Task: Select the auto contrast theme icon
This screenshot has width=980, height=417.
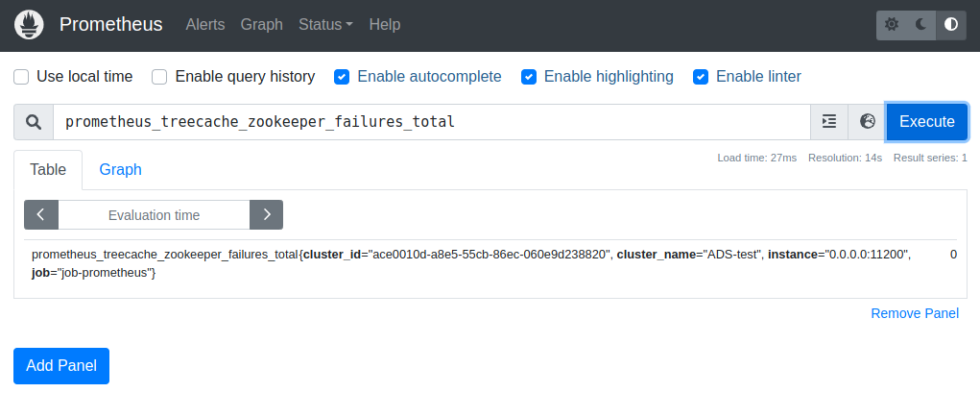Action: [951, 25]
